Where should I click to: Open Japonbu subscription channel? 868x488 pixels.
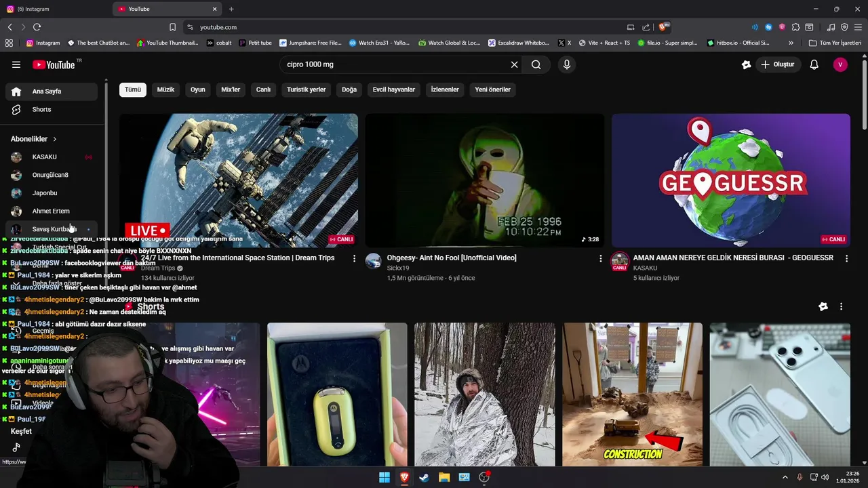click(x=52, y=193)
